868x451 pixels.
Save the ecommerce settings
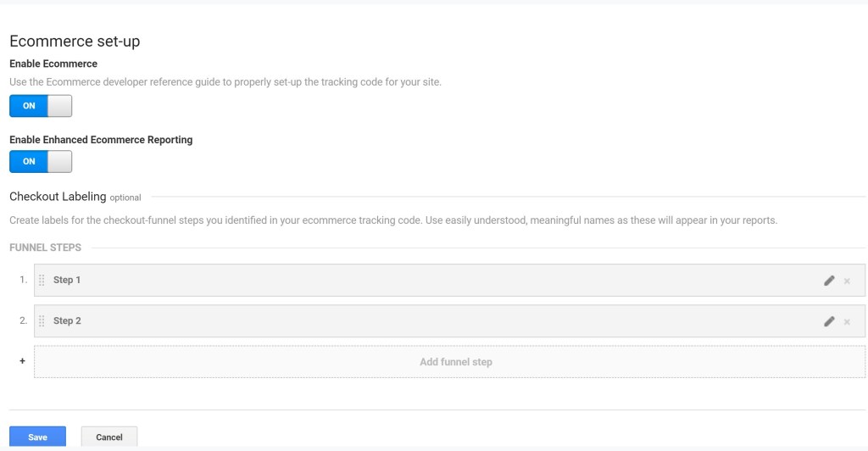[x=37, y=437]
